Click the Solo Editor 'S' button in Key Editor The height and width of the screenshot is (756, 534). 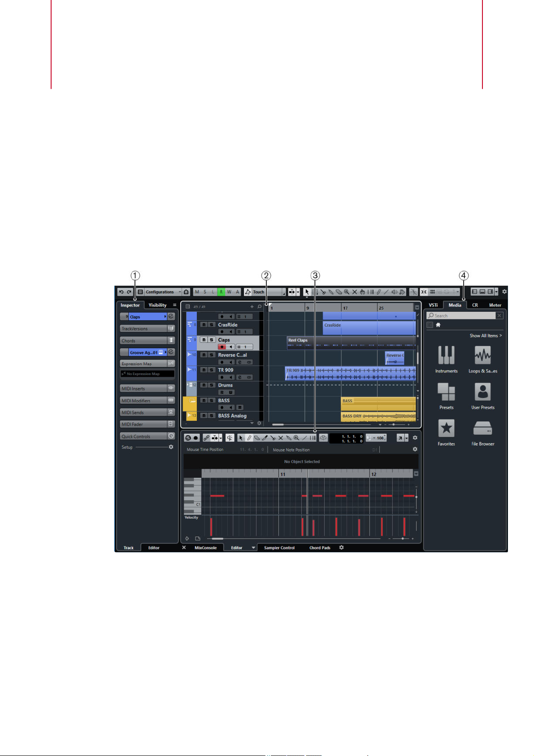click(x=188, y=438)
